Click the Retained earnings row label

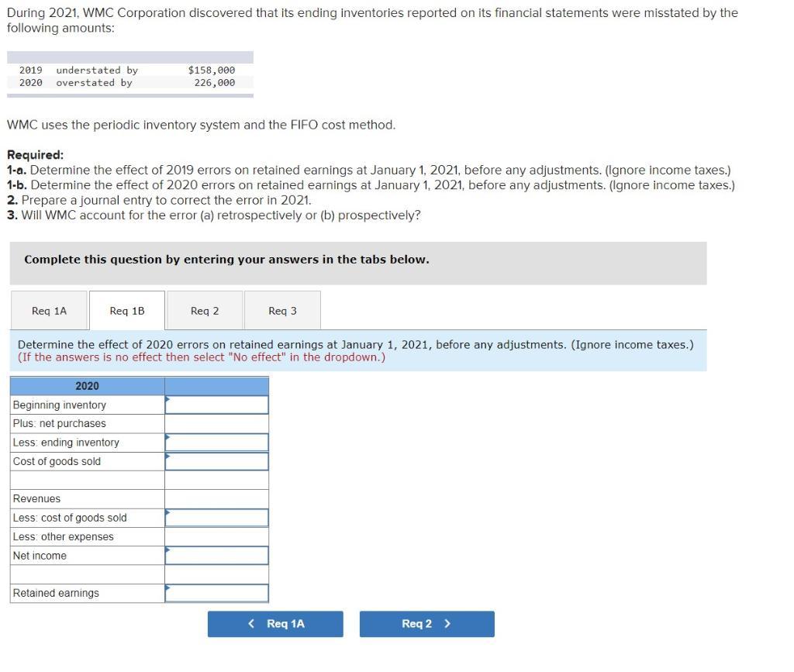point(57,592)
